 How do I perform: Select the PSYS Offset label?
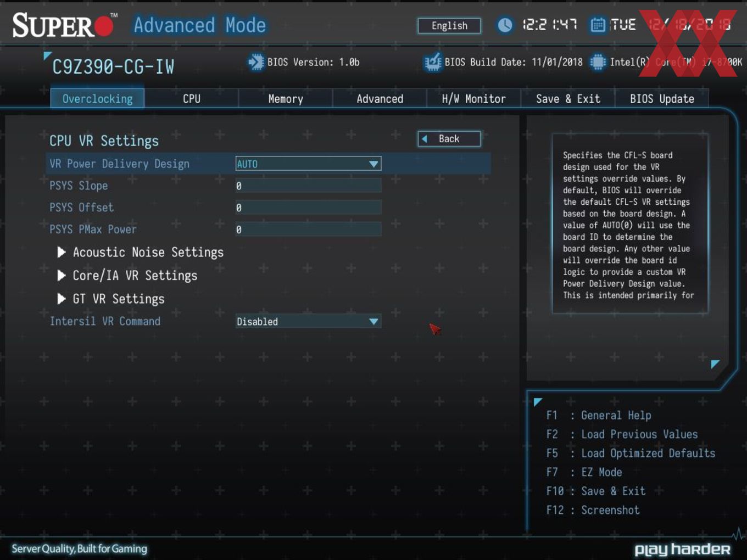[82, 208]
